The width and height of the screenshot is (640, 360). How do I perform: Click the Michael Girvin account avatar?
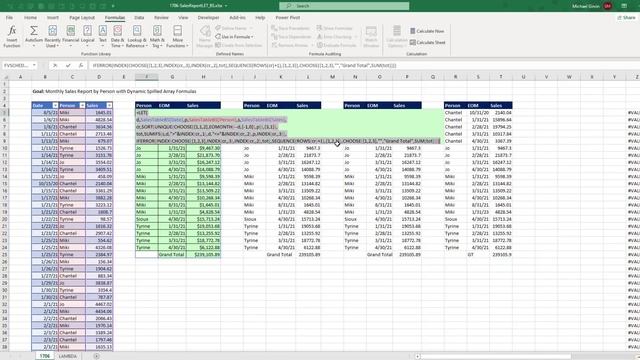[607, 6]
